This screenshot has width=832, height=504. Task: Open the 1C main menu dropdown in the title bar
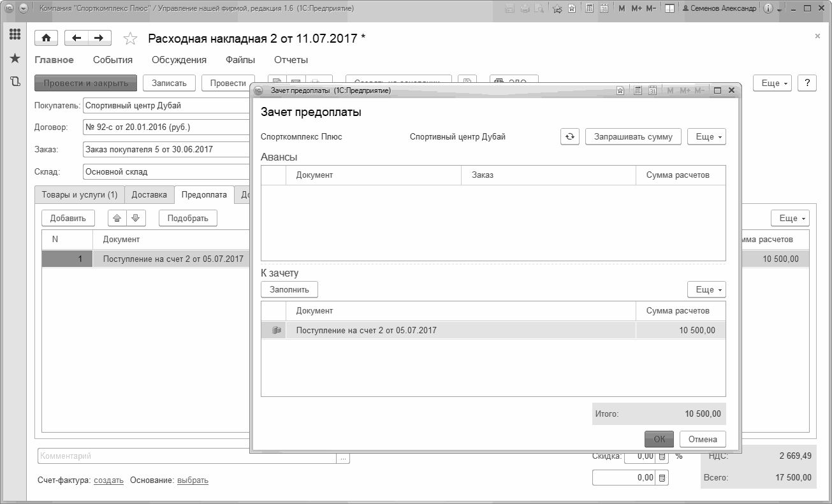[x=25, y=9]
